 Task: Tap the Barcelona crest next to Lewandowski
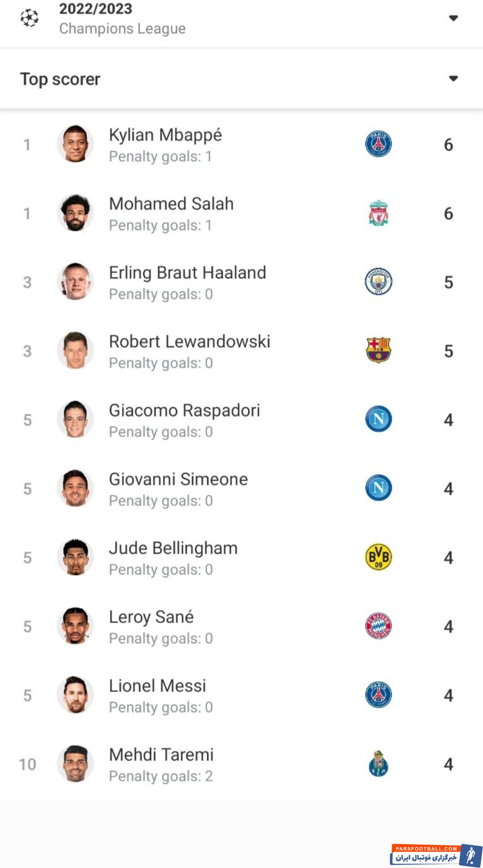(x=378, y=350)
